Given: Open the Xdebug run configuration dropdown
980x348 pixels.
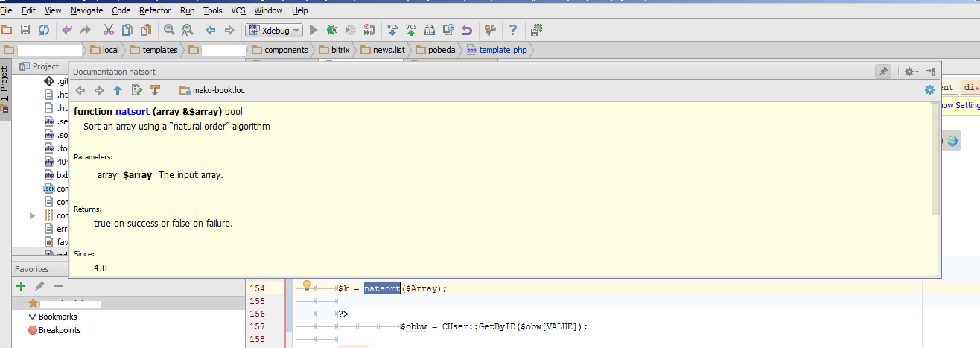Looking at the screenshot, I should tap(275, 31).
